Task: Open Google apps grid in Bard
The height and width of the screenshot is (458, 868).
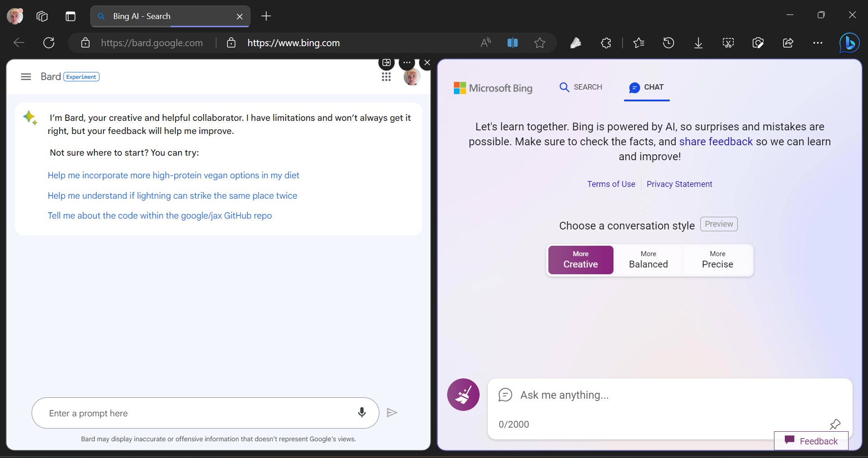Action: 386,77
